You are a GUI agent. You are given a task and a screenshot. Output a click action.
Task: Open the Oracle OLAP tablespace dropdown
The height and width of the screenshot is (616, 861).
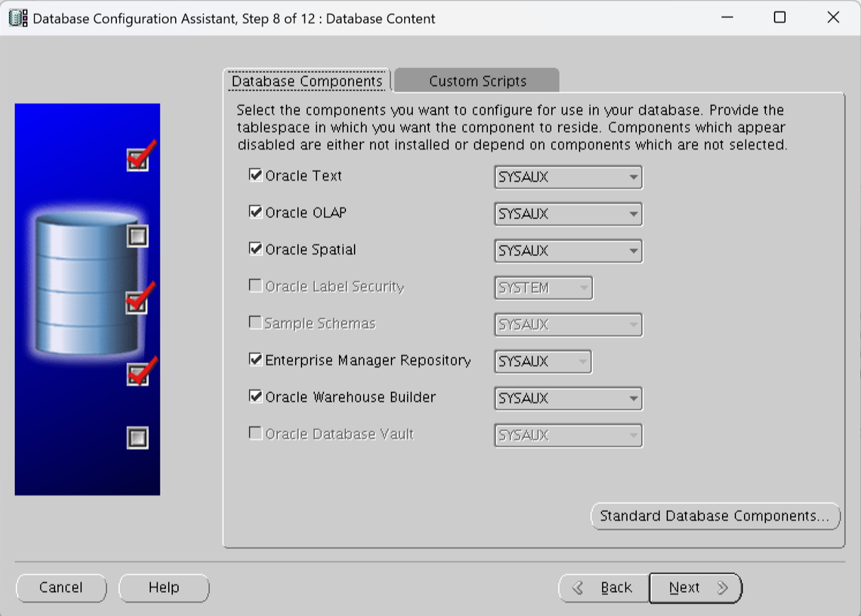[567, 214]
